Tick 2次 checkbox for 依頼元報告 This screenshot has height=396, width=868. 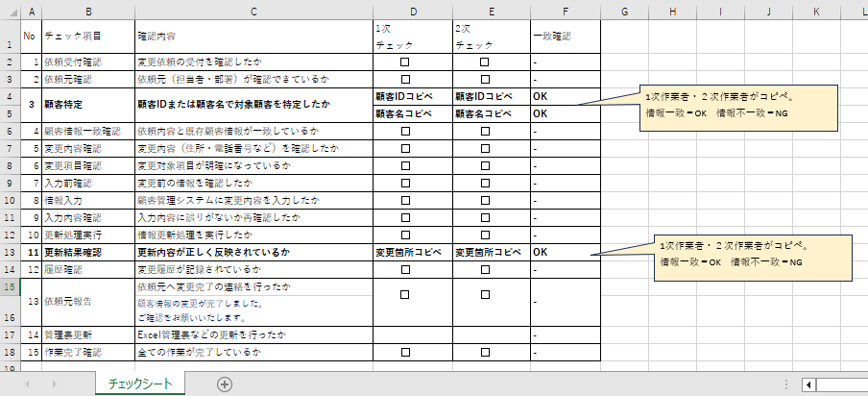click(x=485, y=295)
